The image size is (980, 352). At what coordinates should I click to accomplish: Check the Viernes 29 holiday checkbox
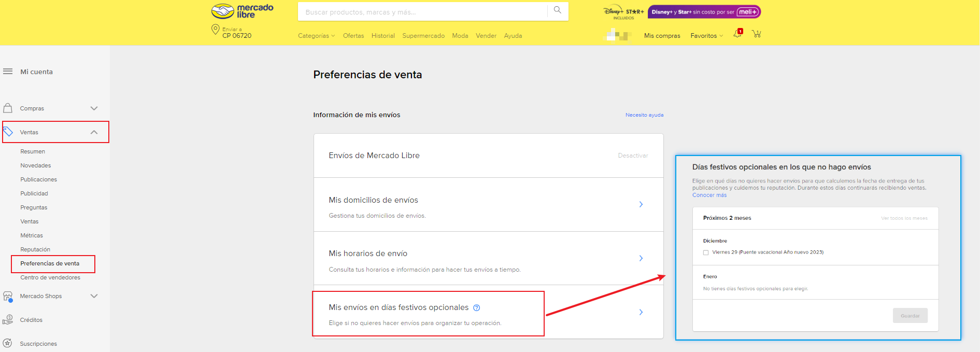[706, 252]
